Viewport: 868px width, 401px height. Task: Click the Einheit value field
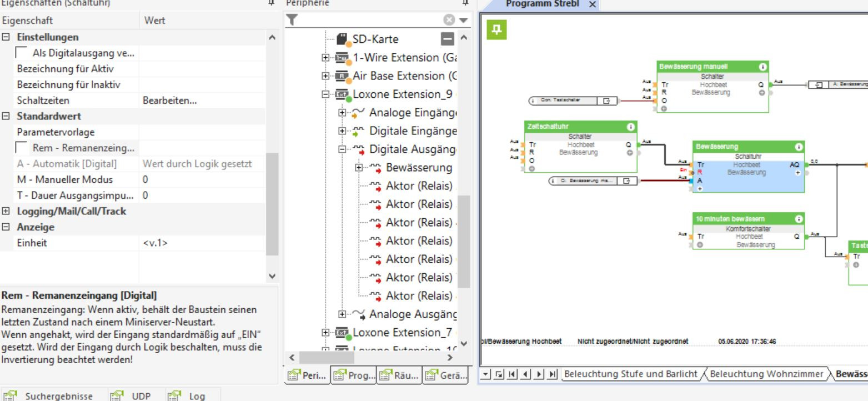pyautogui.click(x=202, y=243)
